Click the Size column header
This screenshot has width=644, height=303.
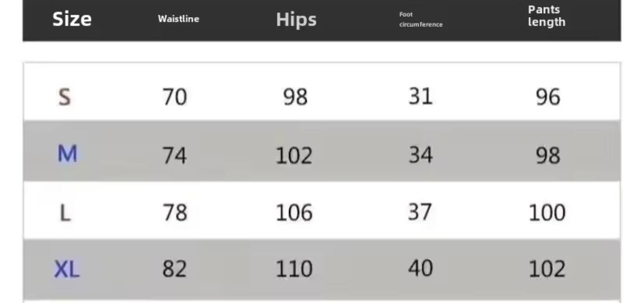coord(72,19)
